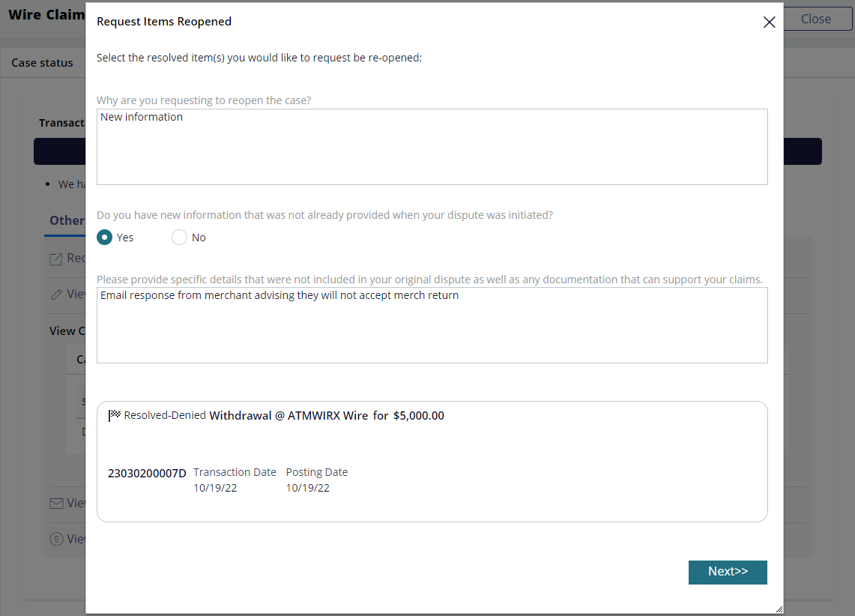This screenshot has height=616, width=855.
Task: Select the Withdrawal @ ATMWIRX Wire item card
Action: coord(432,462)
